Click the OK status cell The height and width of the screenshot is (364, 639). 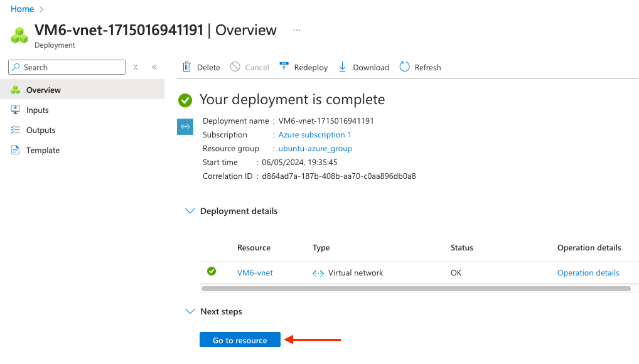click(456, 273)
